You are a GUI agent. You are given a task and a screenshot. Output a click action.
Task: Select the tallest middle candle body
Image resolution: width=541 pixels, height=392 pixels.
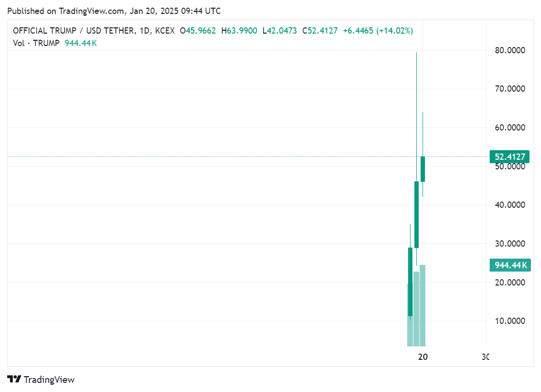pos(416,214)
